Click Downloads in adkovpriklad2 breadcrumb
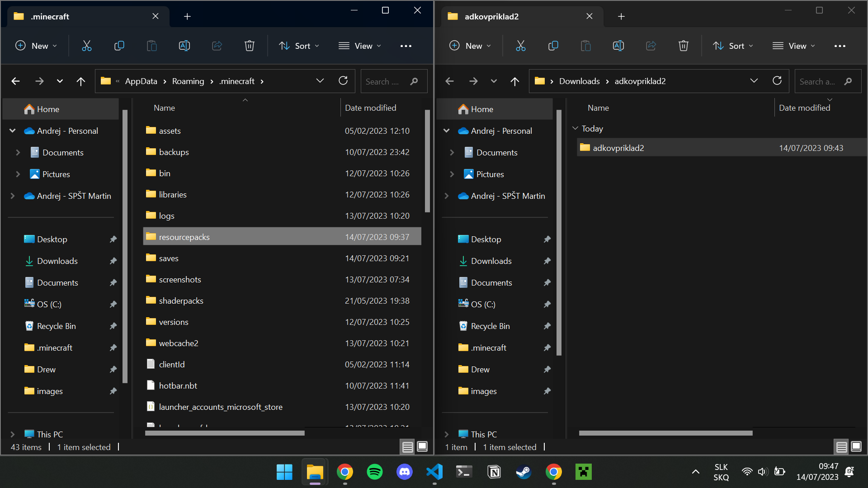This screenshot has width=868, height=488. (x=580, y=81)
